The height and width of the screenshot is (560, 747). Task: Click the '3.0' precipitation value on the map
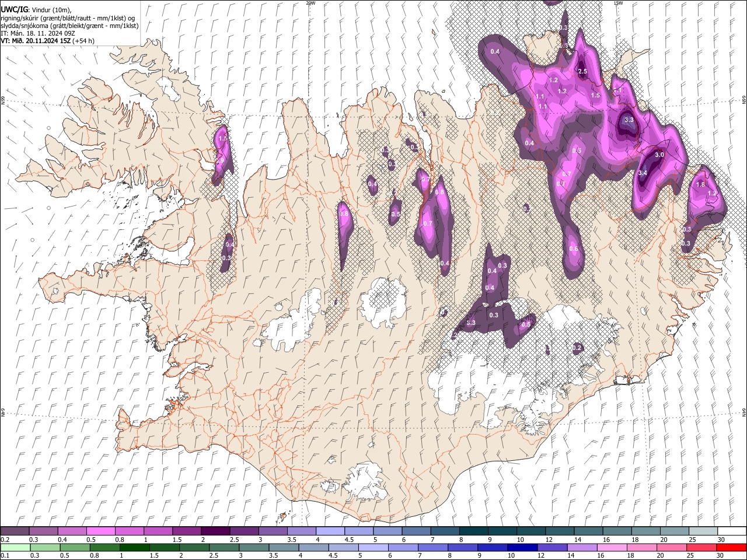[659, 155]
